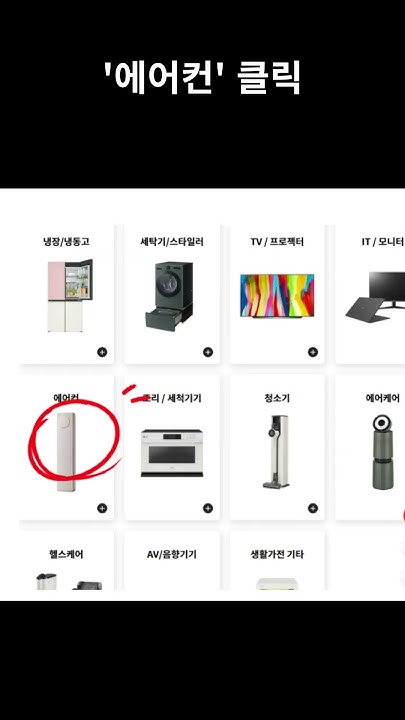Open the 헬스케어 category card

(x=66, y=560)
